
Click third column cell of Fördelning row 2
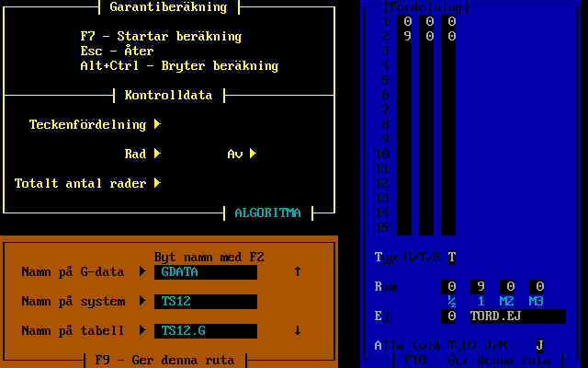(448, 37)
